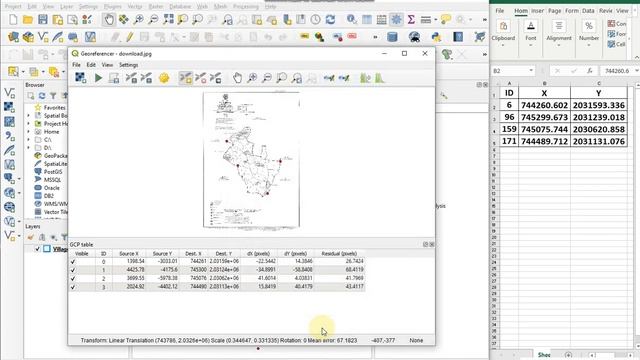Viewport: 640px width, 360px height.
Task: Click Filter Browser funnel icon
Action: (53, 96)
